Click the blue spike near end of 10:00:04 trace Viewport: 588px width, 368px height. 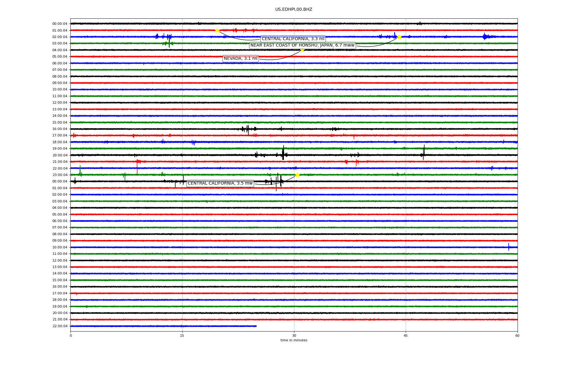[x=509, y=247]
